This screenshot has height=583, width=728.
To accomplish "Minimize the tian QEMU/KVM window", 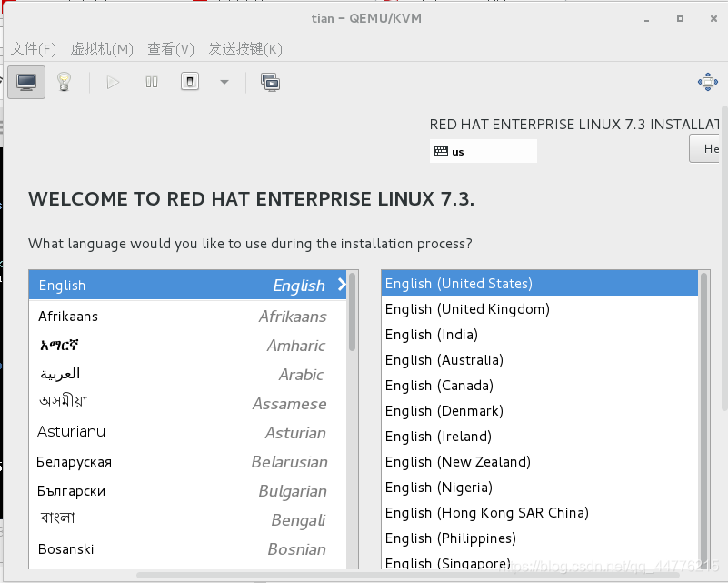I will pos(646,19).
